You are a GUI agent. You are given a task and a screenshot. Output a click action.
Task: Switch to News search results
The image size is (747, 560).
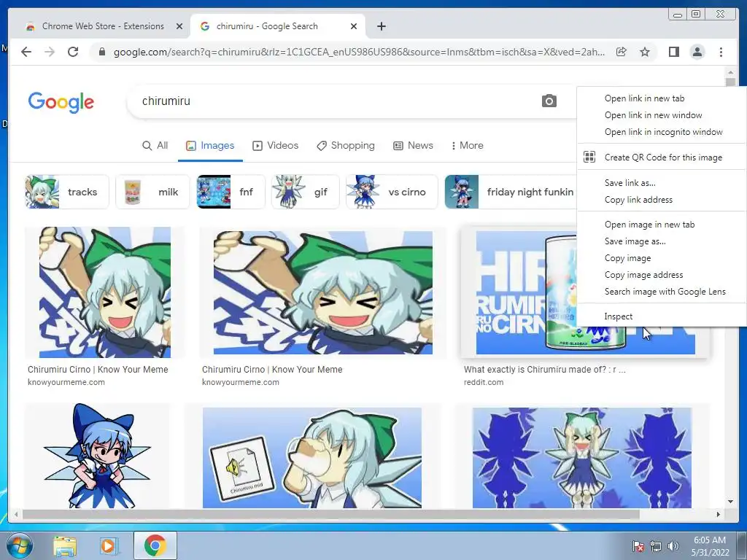[413, 145]
